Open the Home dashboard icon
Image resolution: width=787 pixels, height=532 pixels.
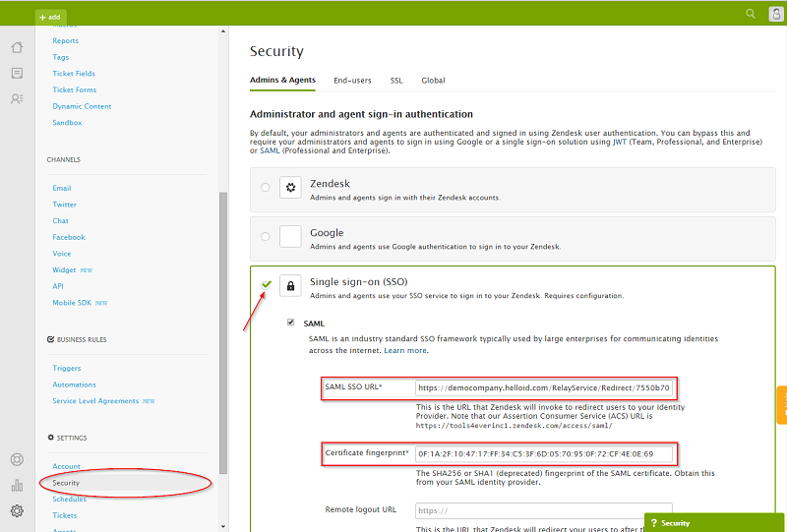[17, 47]
